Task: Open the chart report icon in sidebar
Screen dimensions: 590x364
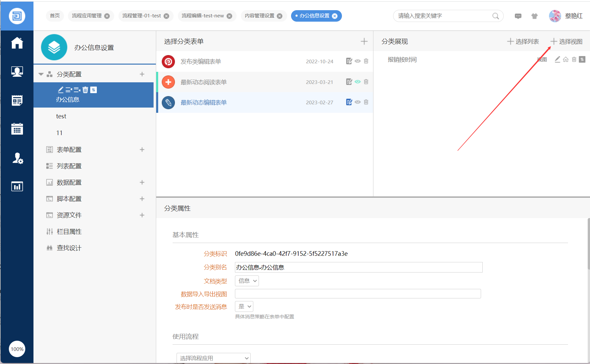Action: coord(17,186)
